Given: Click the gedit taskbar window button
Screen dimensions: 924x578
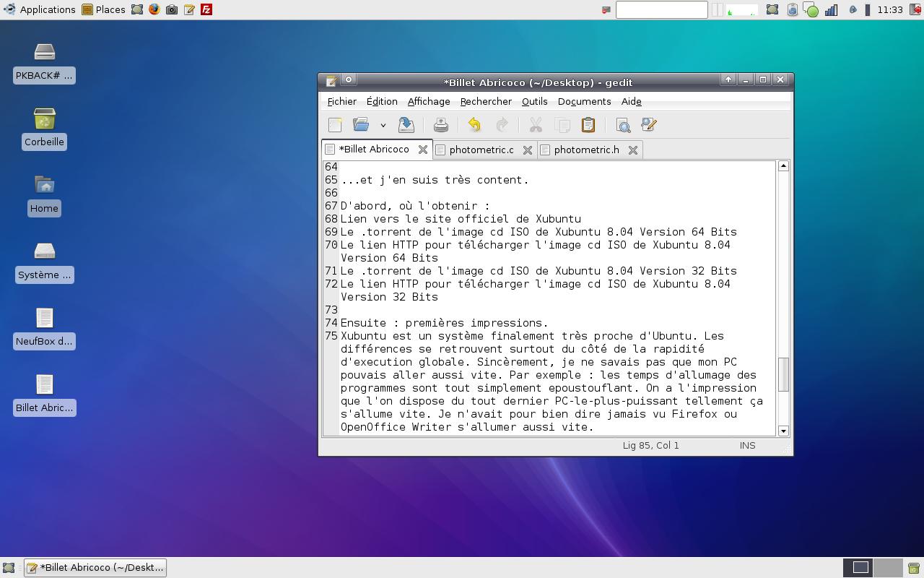Looking at the screenshot, I should [95, 567].
